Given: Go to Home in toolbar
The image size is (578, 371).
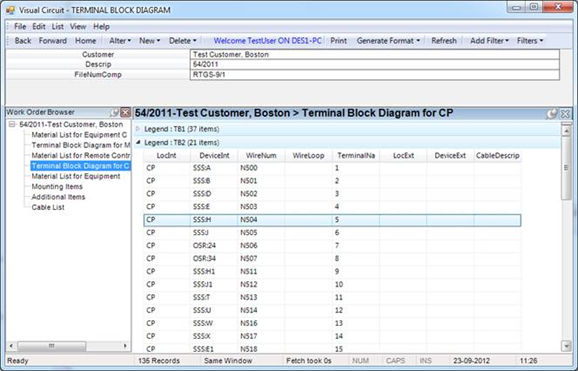Looking at the screenshot, I should point(86,41).
